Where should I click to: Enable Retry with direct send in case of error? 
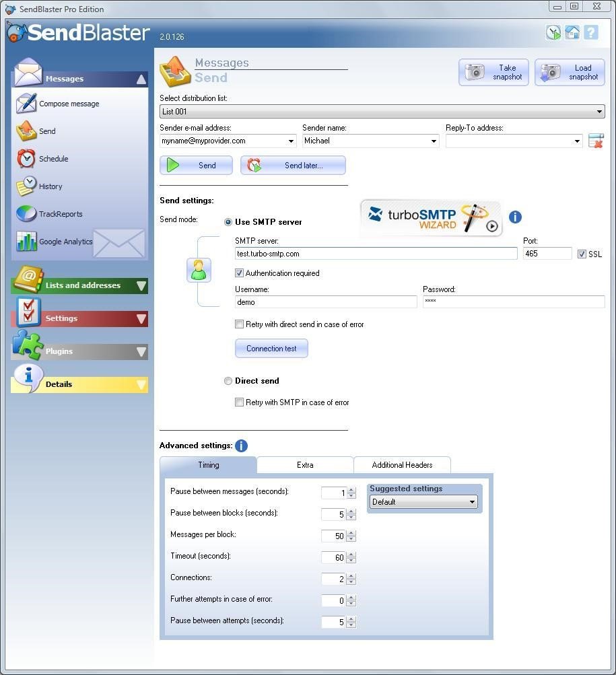239,324
